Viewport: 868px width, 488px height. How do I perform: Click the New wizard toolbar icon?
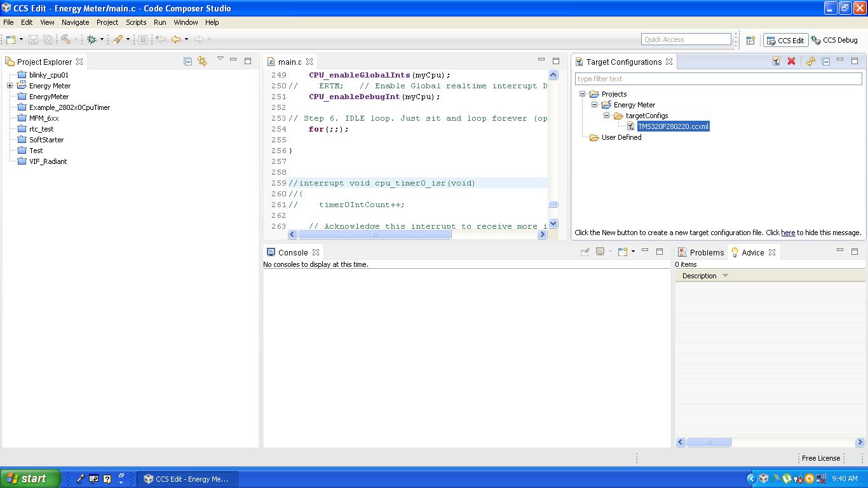point(11,39)
